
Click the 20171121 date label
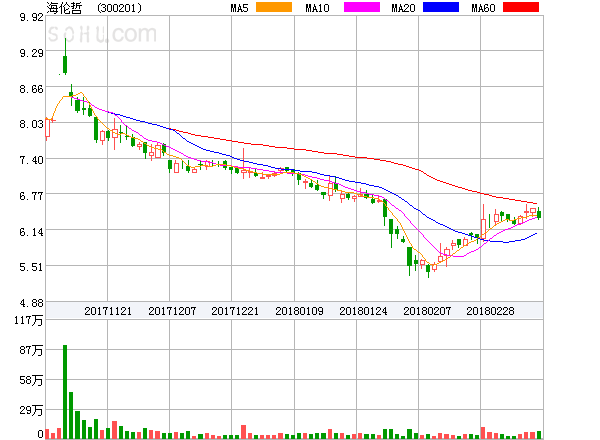108,311
